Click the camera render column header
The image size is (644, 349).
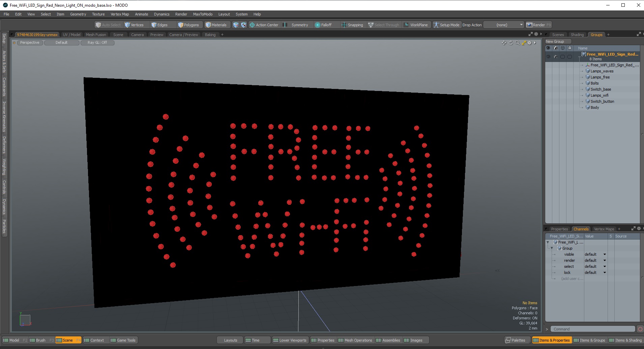pos(556,48)
